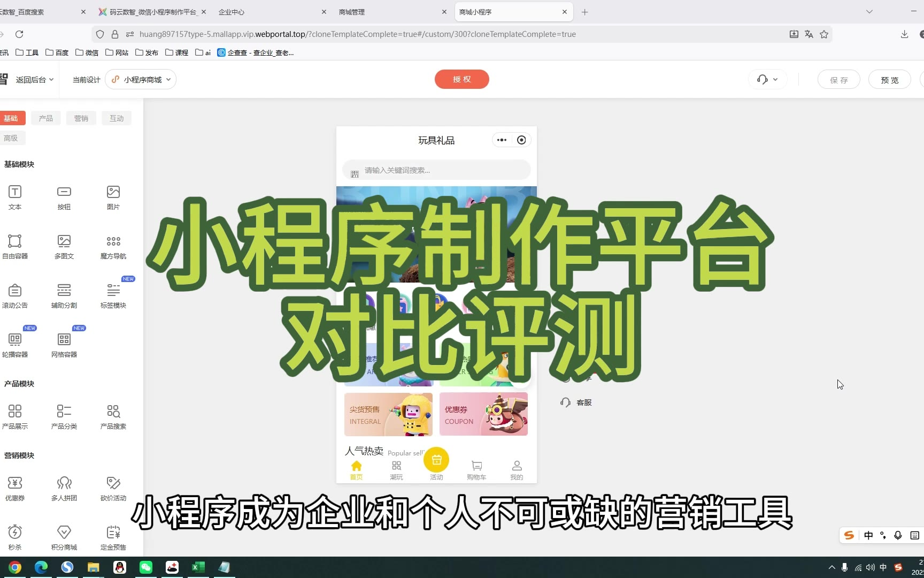Switch to the 产品 module tab
The width and height of the screenshot is (924, 578).
coord(45,118)
